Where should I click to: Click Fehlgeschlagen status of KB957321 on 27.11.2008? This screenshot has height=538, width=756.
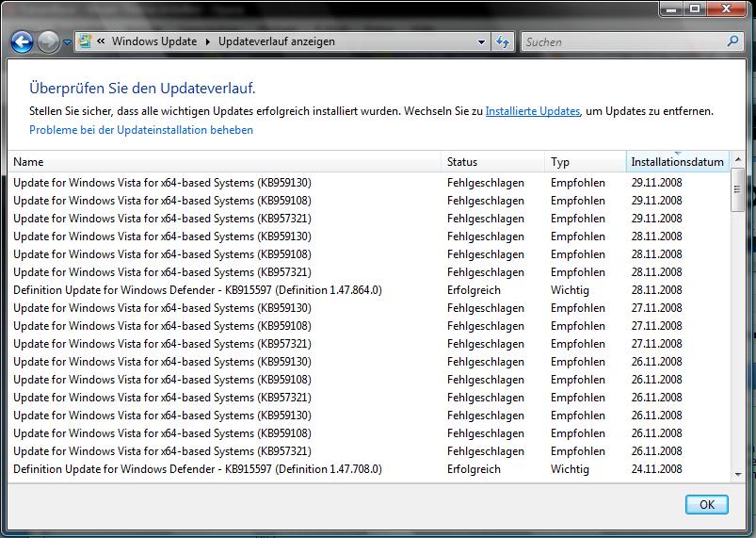(486, 344)
